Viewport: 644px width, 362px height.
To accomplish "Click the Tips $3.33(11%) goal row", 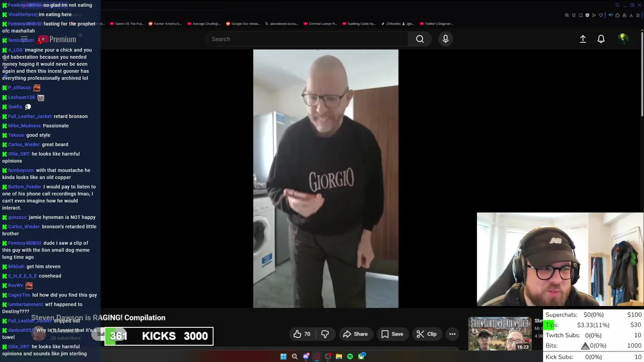I will point(594,325).
